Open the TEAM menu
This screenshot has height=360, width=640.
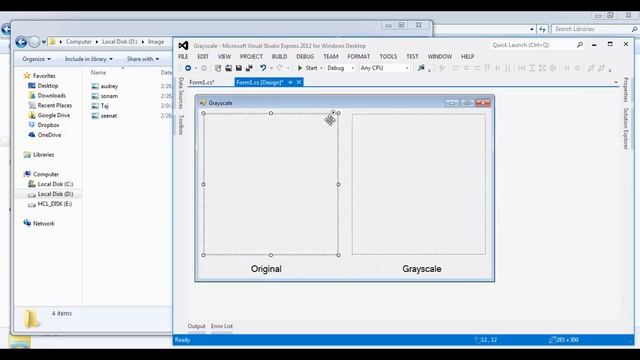(331, 56)
